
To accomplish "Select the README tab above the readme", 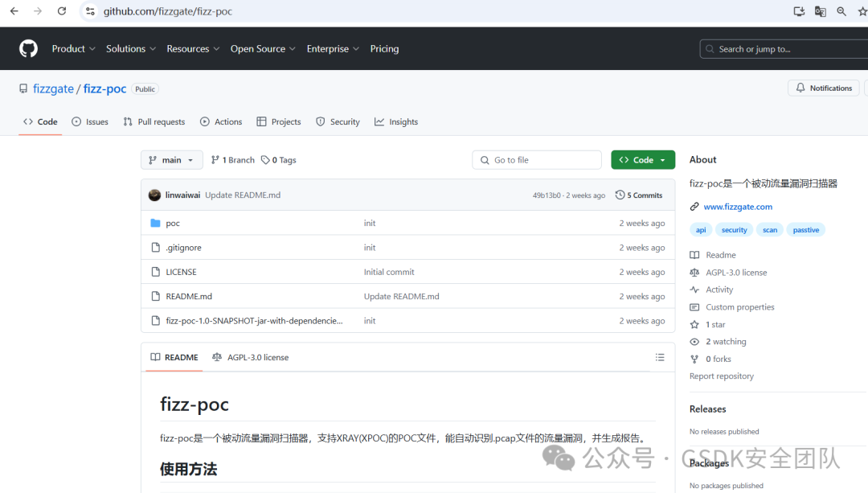I will point(174,357).
